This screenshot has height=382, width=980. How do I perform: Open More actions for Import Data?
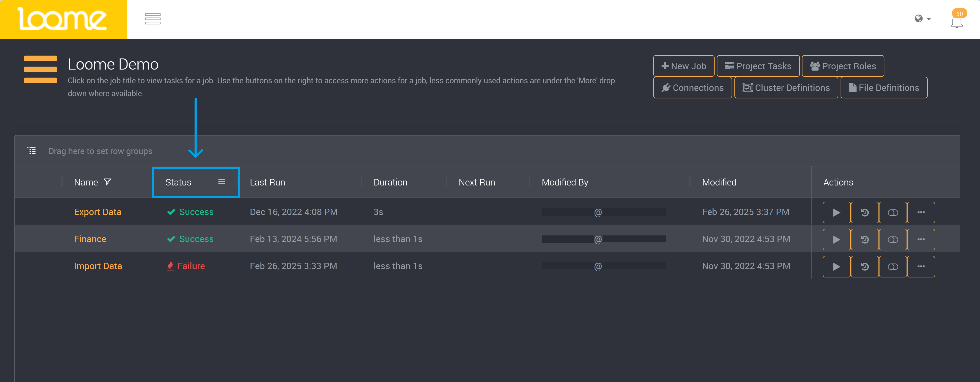tap(921, 266)
